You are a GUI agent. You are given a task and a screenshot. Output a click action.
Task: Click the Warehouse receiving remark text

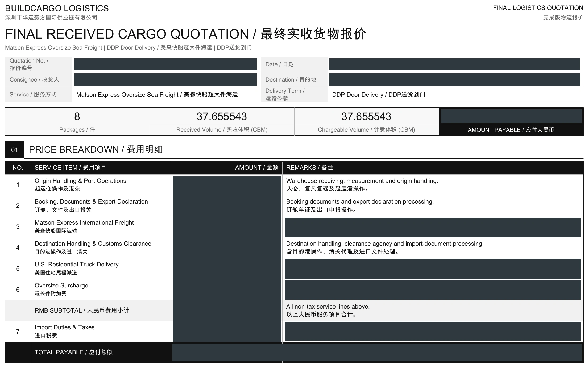tap(362, 185)
